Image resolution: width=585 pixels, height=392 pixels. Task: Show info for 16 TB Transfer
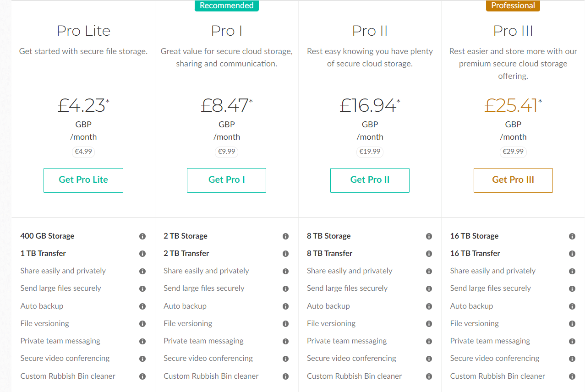[x=572, y=254]
